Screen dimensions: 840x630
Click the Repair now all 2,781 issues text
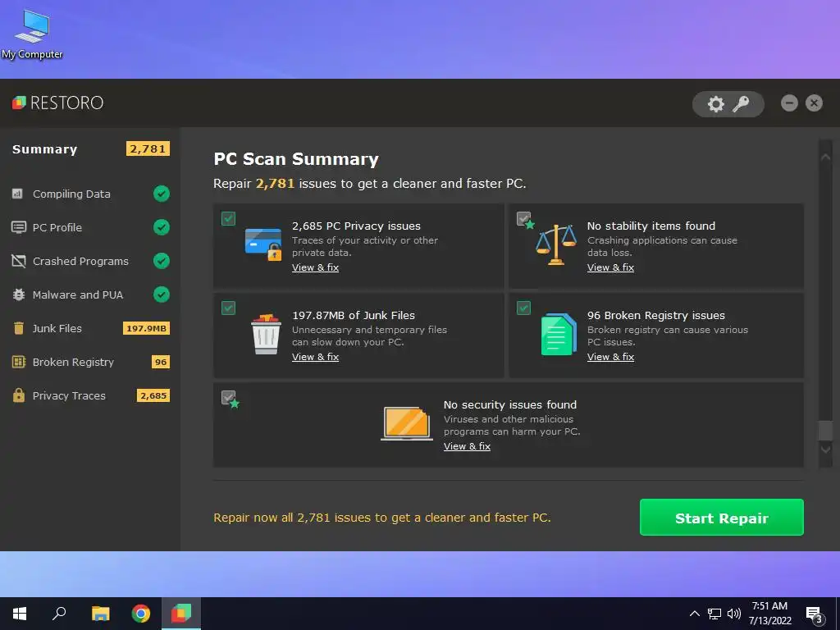382,518
